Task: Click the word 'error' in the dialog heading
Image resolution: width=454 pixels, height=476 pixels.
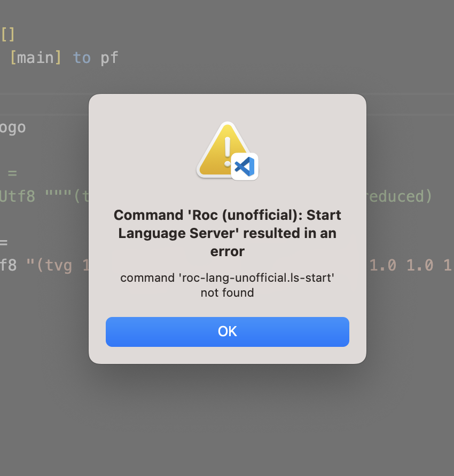Action: [228, 252]
